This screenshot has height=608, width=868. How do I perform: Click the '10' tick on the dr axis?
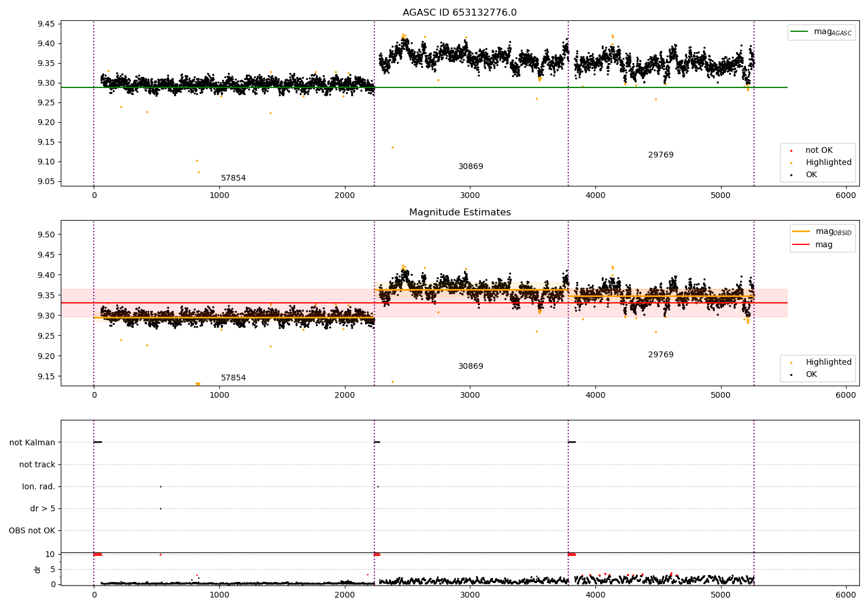pos(50,554)
